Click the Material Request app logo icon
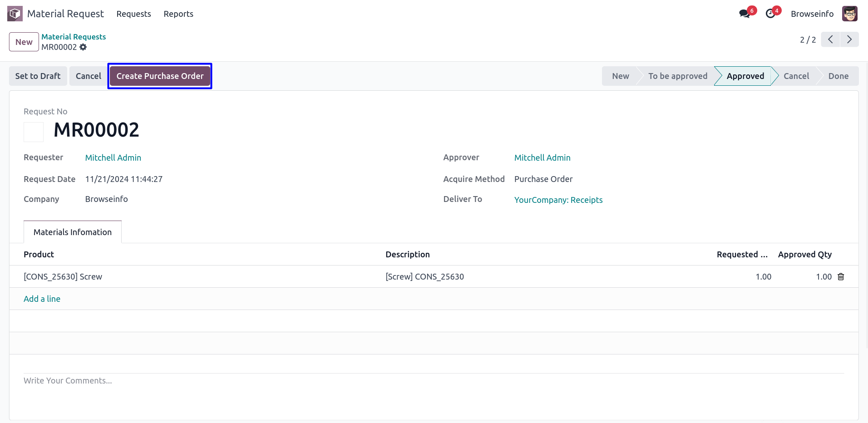The image size is (868, 423). click(x=15, y=14)
